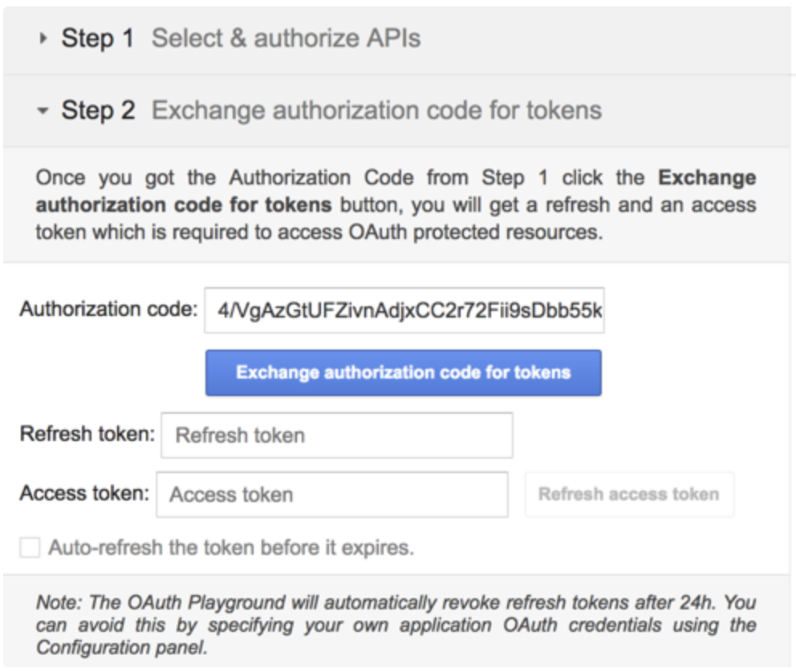Click the Refresh access token button
The height and width of the screenshot is (672, 796).
(628, 494)
